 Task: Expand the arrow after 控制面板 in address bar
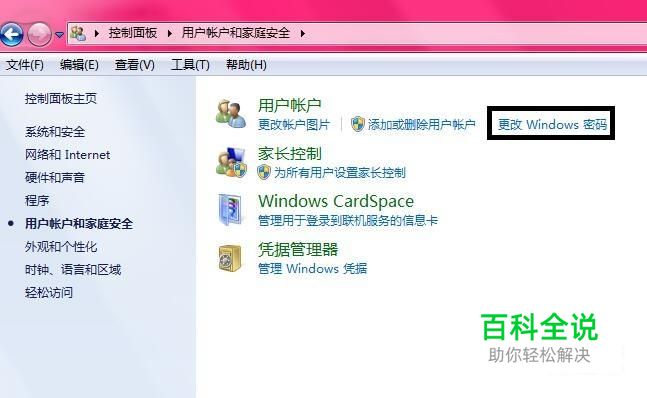(170, 33)
